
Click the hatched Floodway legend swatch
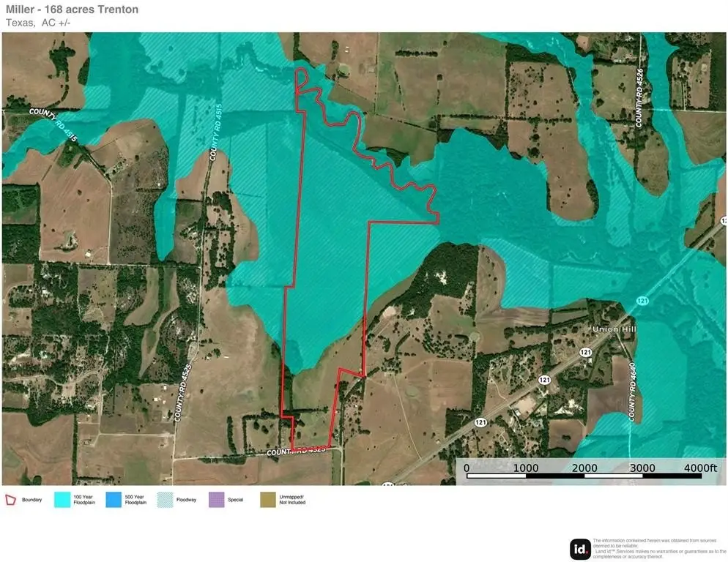166,500
